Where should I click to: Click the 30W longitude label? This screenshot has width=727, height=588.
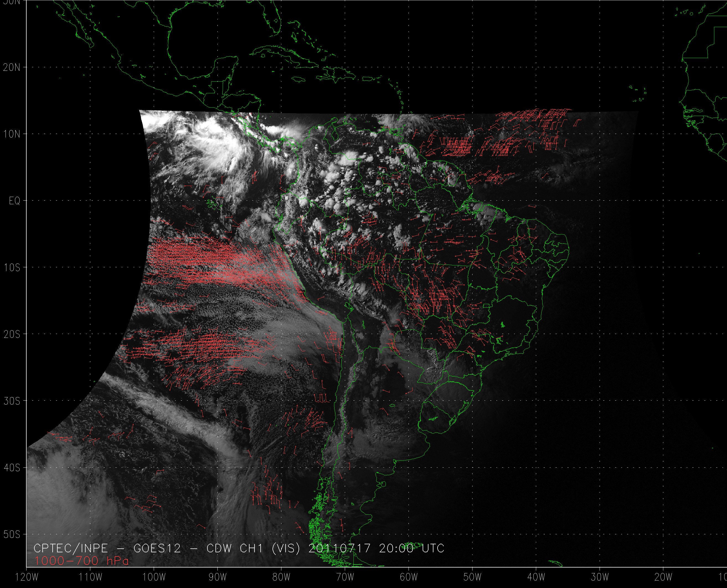[600, 577]
